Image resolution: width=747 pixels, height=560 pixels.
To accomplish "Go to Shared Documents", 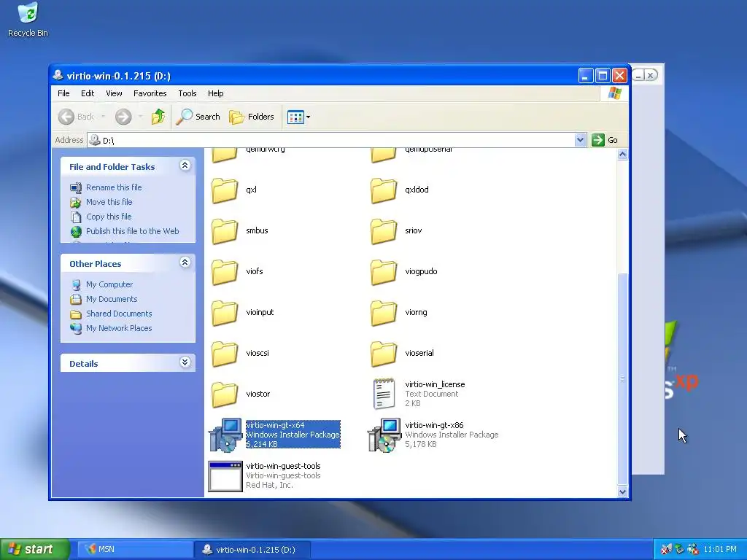I will (x=111, y=314).
